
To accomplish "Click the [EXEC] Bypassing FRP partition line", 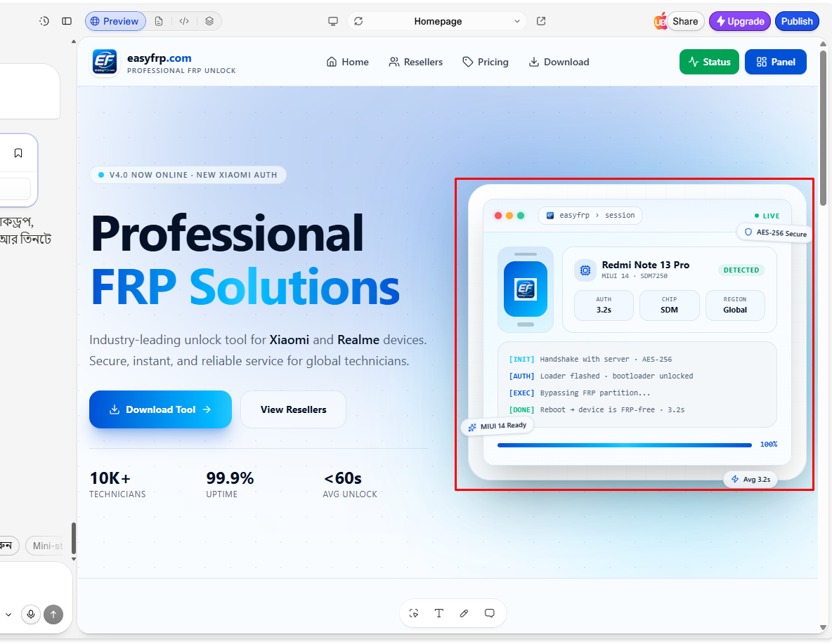I will [580, 393].
